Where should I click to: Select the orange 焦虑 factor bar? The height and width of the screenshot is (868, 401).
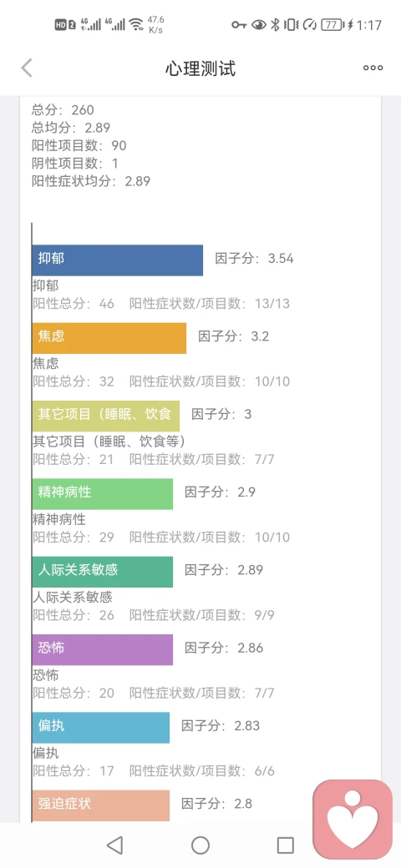(x=109, y=338)
